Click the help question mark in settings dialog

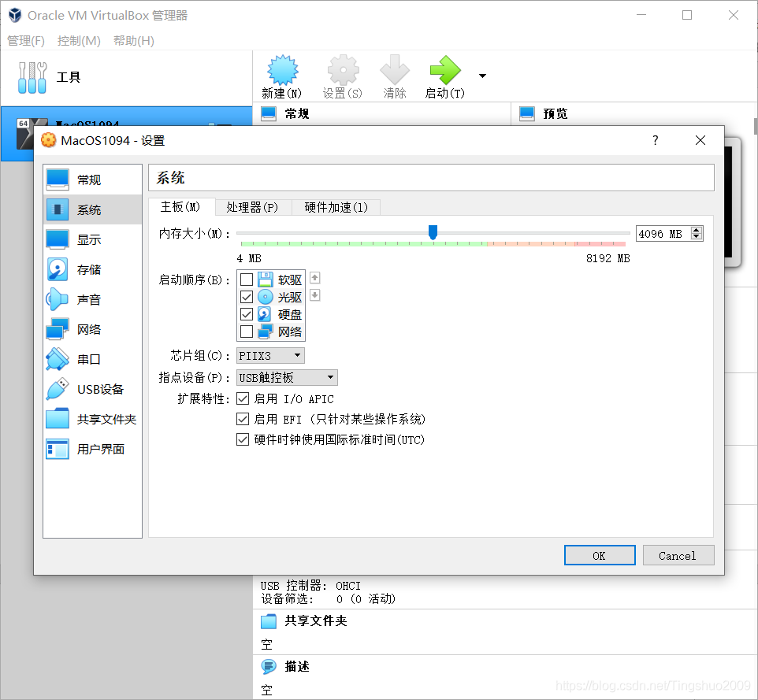coord(655,141)
